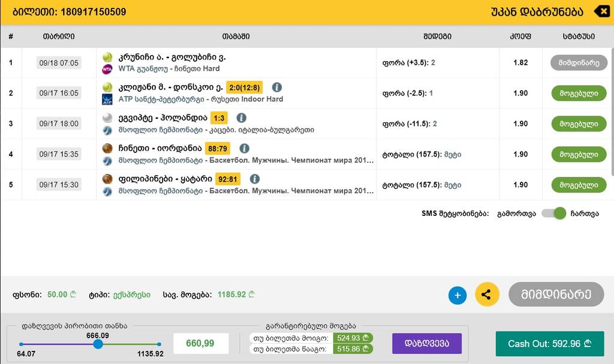The image size is (614, 364).
Task: Click კრუნიჩი ა. - გოლუბიჩი ვ. match name
Action: 172,57
